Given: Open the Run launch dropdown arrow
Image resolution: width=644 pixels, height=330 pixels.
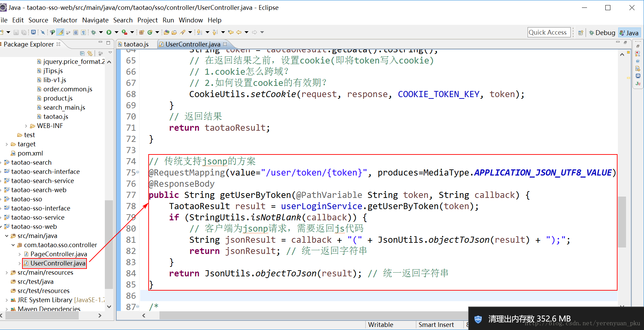Looking at the screenshot, I should pyautogui.click(x=116, y=32).
